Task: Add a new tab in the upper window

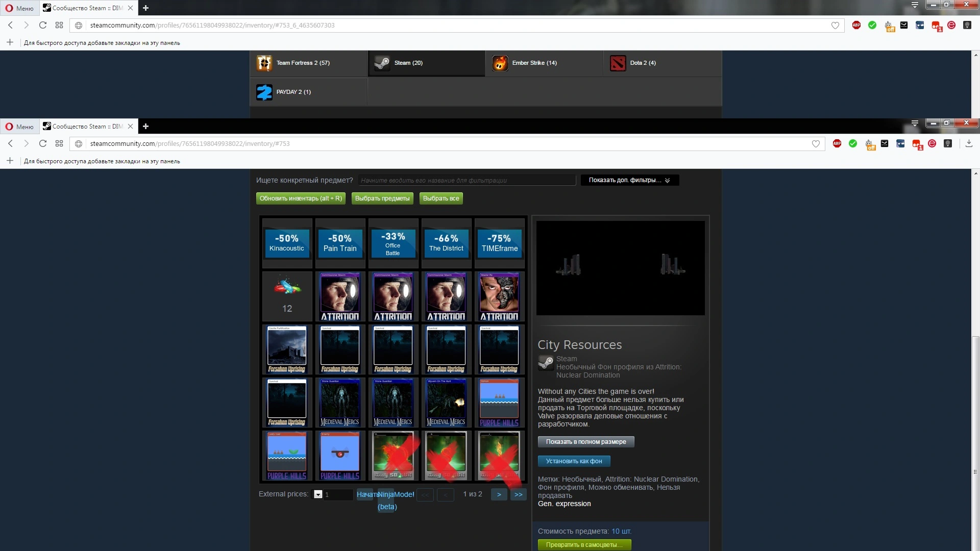Action: [145, 8]
